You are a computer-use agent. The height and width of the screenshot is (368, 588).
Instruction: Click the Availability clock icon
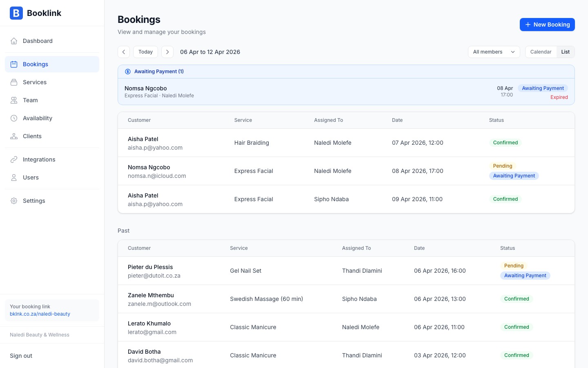click(13, 118)
